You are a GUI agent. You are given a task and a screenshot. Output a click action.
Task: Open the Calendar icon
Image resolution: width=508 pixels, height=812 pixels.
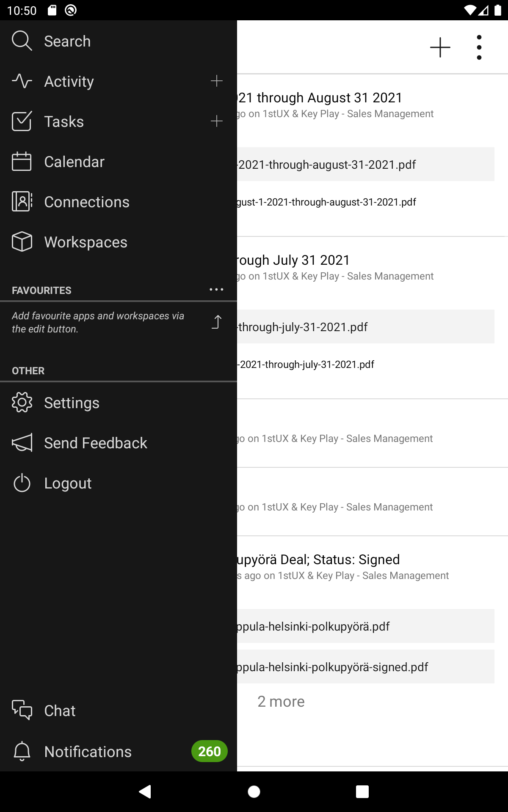(22, 162)
